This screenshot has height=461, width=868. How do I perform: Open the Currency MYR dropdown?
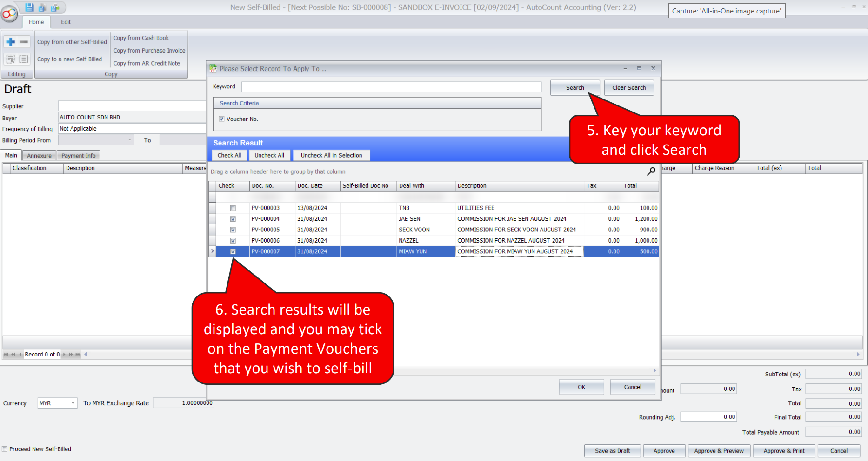[73, 403]
